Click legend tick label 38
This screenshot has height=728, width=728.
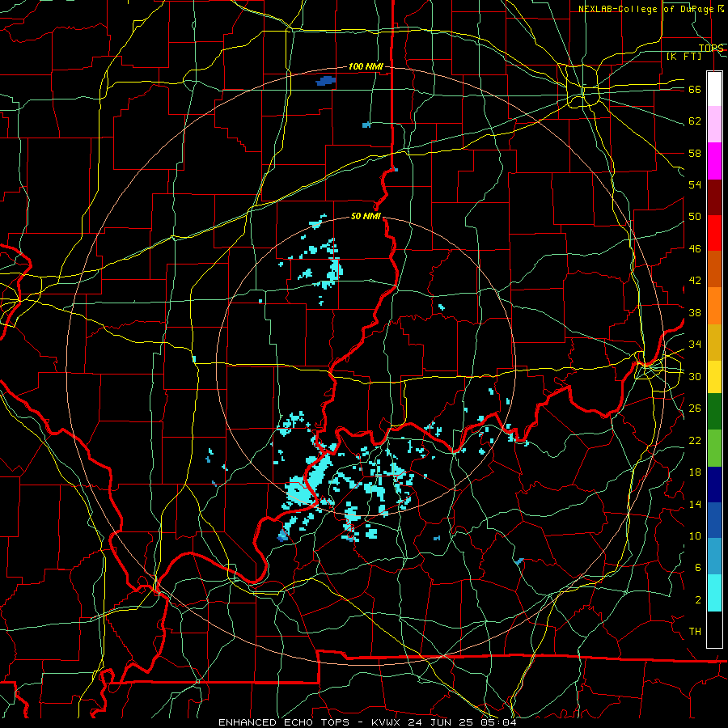[x=695, y=312]
